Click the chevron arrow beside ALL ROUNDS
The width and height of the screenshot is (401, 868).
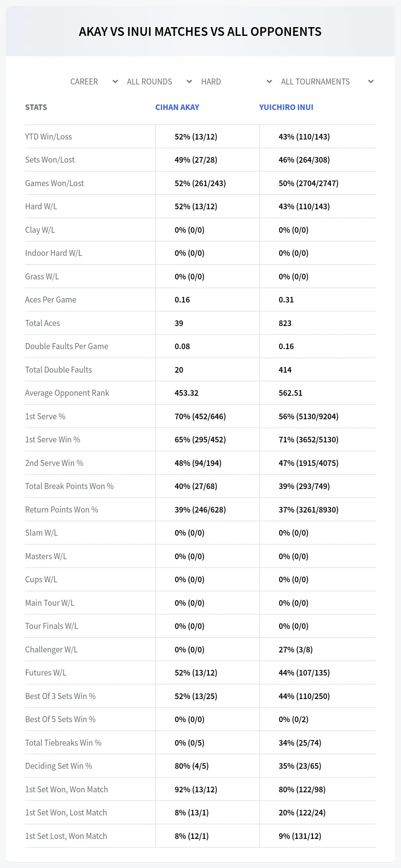(189, 82)
